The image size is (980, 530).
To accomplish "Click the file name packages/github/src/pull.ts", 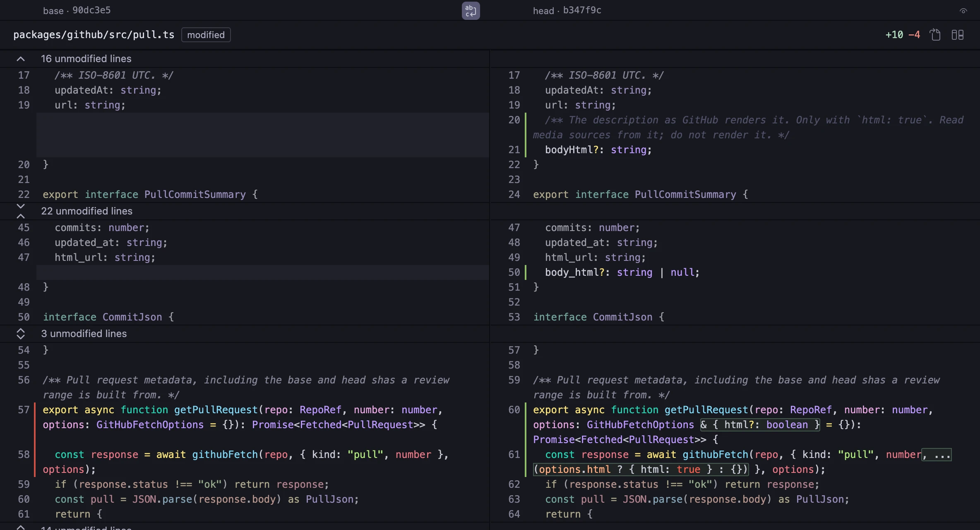I will click(94, 35).
